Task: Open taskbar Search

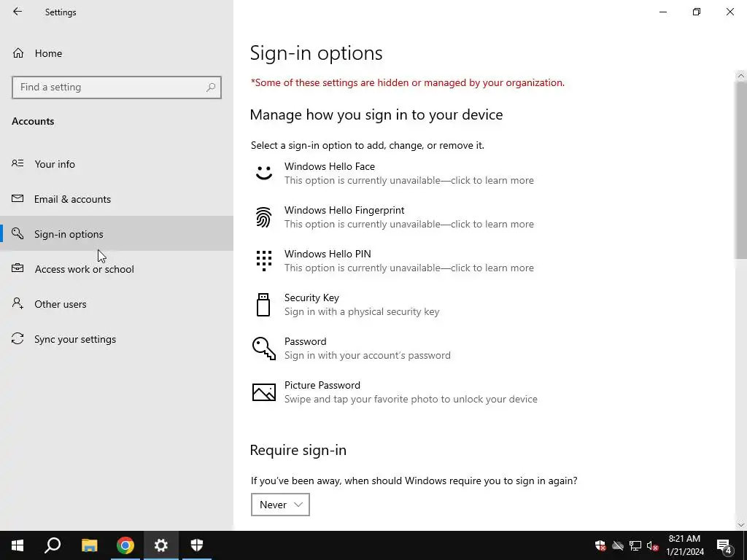Action: [53, 545]
